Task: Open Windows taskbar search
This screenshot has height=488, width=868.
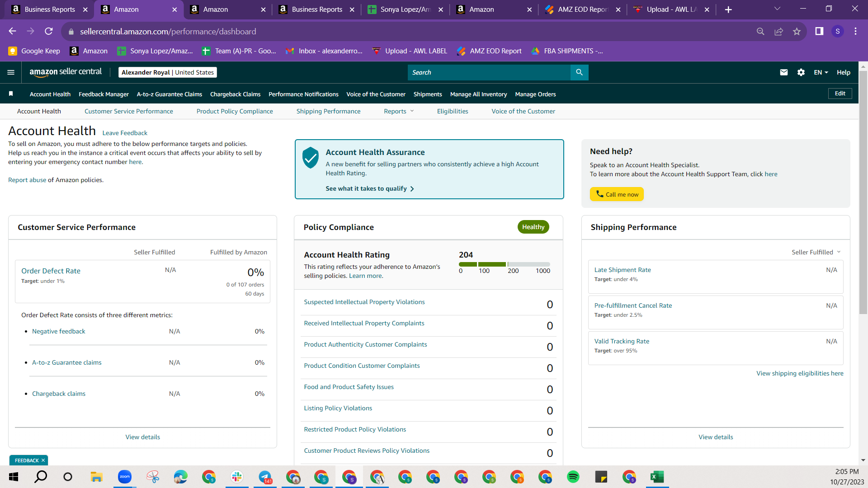Action: pyautogui.click(x=41, y=477)
